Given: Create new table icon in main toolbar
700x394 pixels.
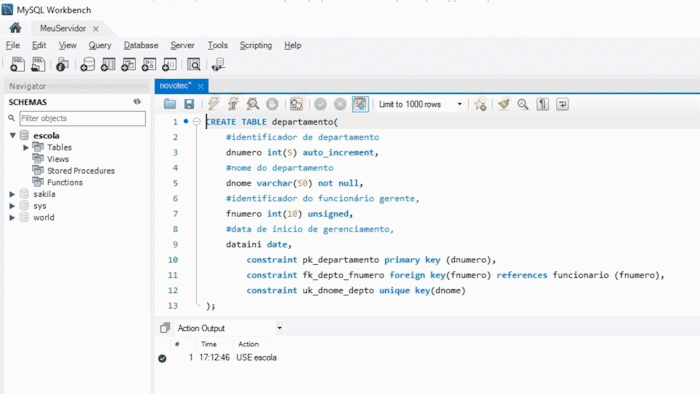Looking at the screenshot, I should [x=108, y=65].
